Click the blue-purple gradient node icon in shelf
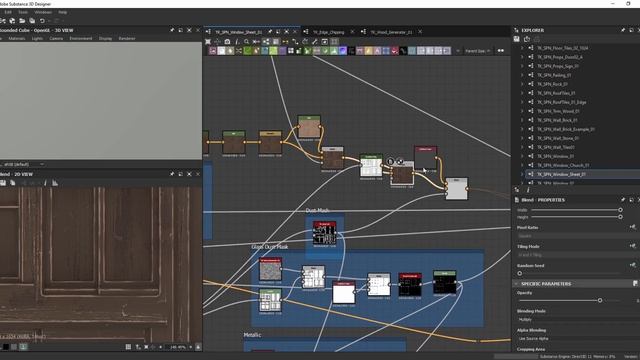Image resolution: width=640 pixels, height=360 pixels. [342, 51]
